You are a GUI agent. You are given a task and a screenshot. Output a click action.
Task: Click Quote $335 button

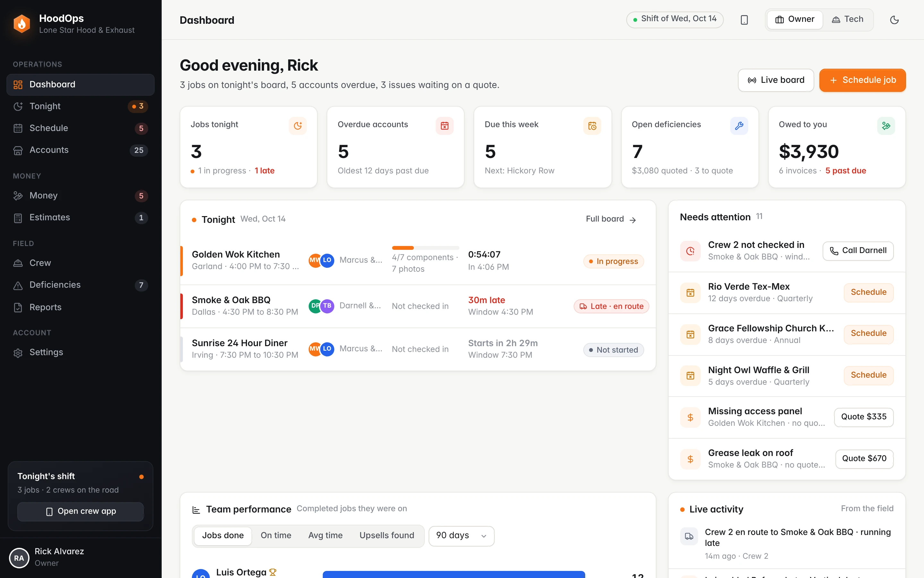pos(864,417)
